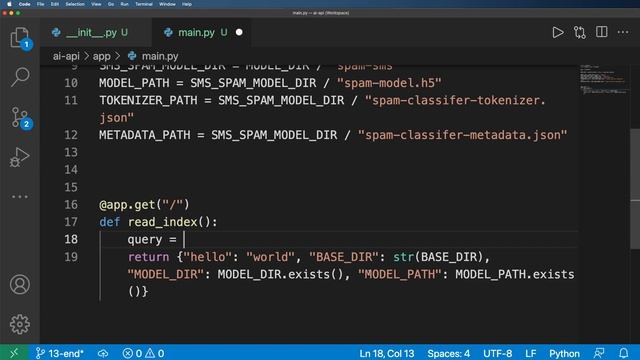Open the Go menu

111,4
